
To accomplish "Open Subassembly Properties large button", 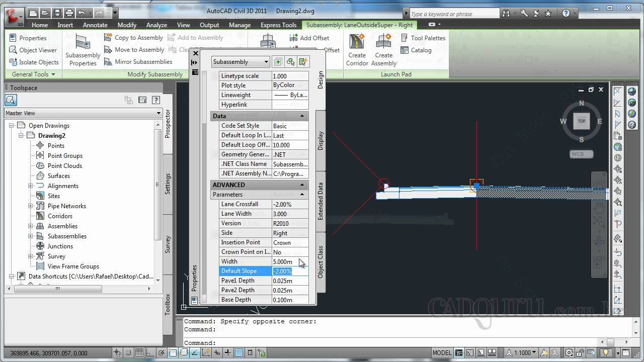I will 83,50.
